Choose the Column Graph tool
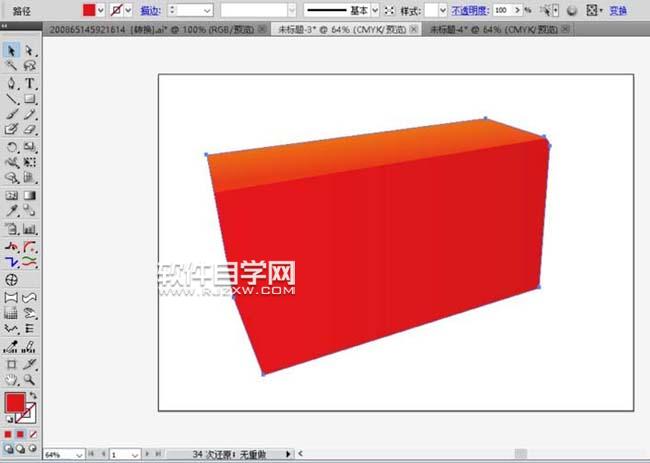This screenshot has height=463, width=650. [x=29, y=228]
